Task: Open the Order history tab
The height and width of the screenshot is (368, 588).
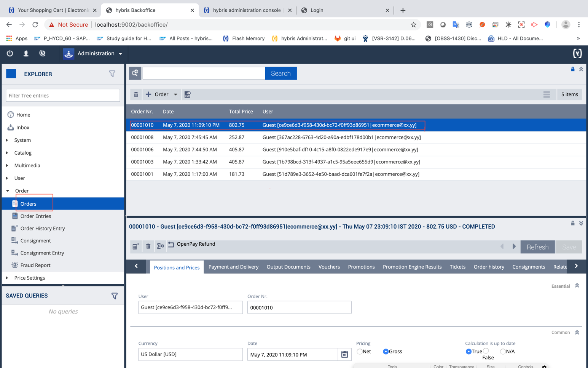Action: point(489,267)
